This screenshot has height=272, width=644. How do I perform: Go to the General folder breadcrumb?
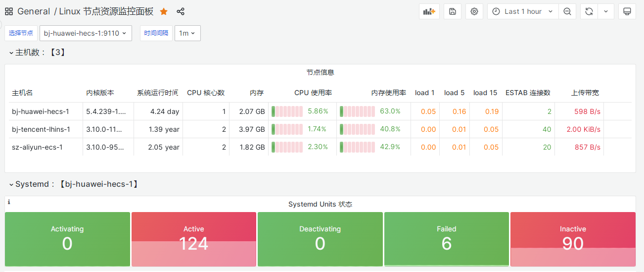[34, 11]
